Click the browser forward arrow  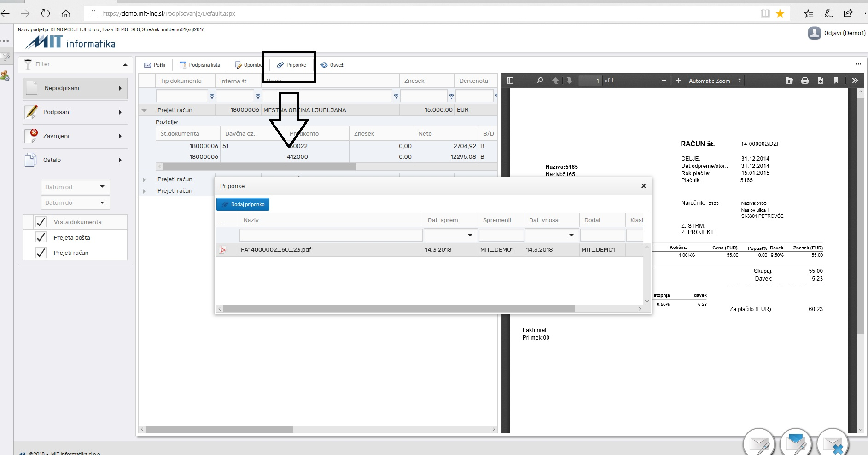click(x=25, y=13)
